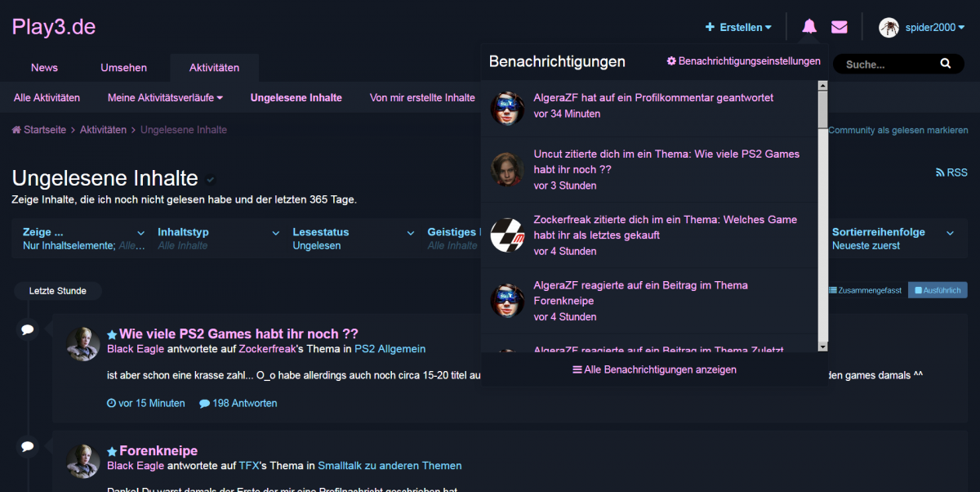Click speech bubble icon beside PS2 Games post
980x492 pixels.
pyautogui.click(x=27, y=329)
